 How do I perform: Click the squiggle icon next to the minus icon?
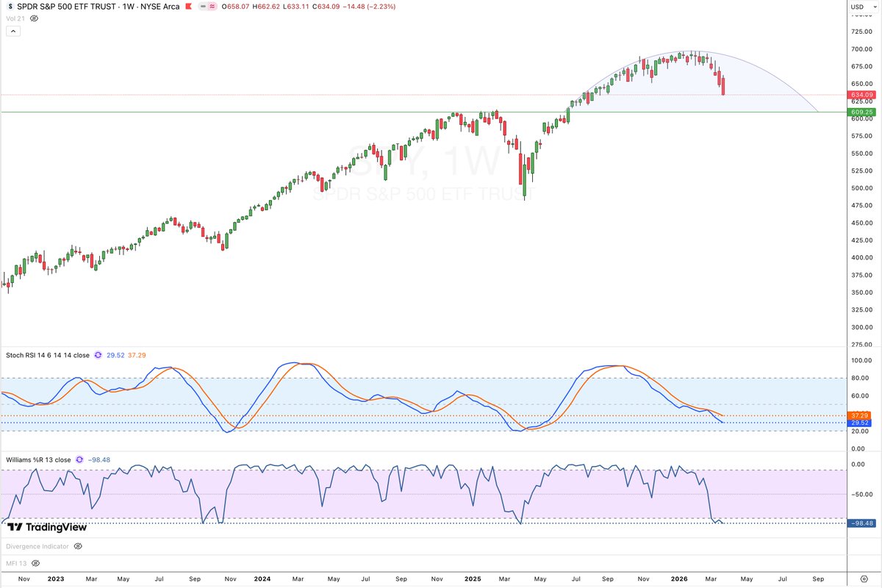pos(211,7)
